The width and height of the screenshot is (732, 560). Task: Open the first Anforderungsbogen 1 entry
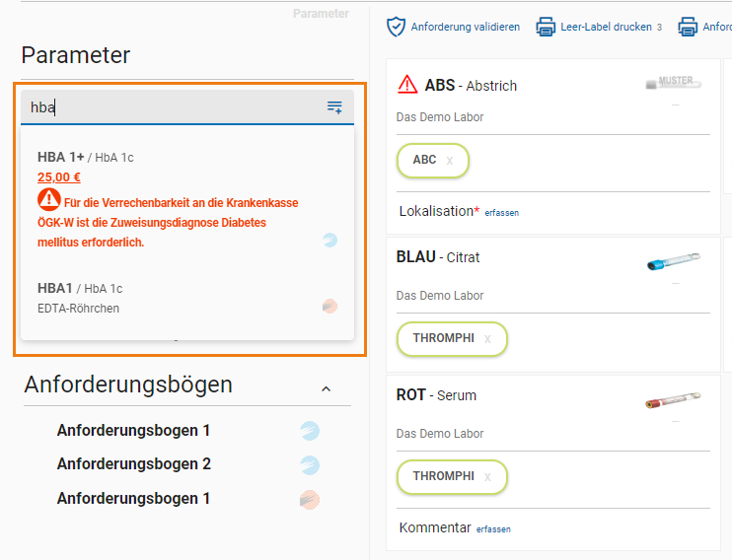(x=133, y=430)
